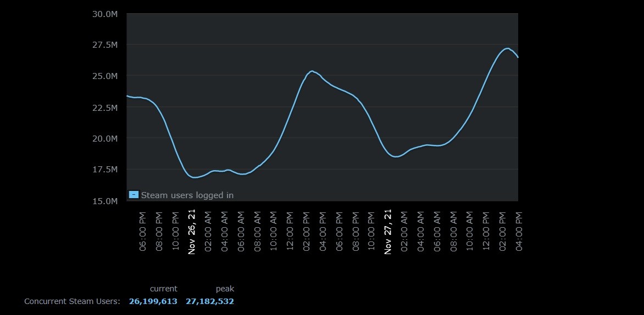644x315 pixels.
Task: Click the 22.5M y-axis label
Action: point(104,108)
